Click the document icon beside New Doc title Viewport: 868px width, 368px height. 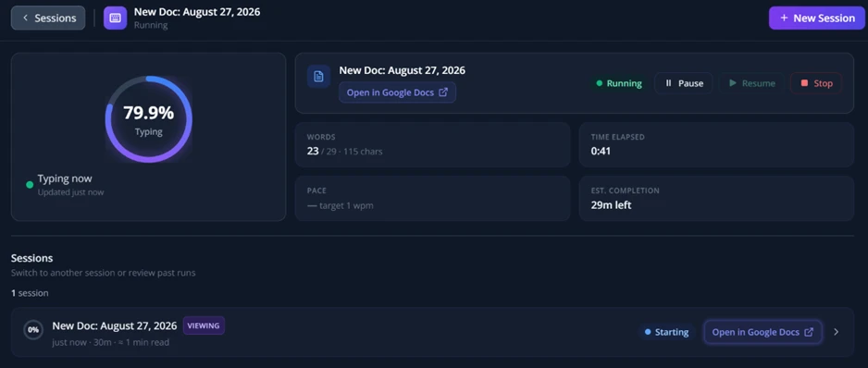(x=319, y=77)
